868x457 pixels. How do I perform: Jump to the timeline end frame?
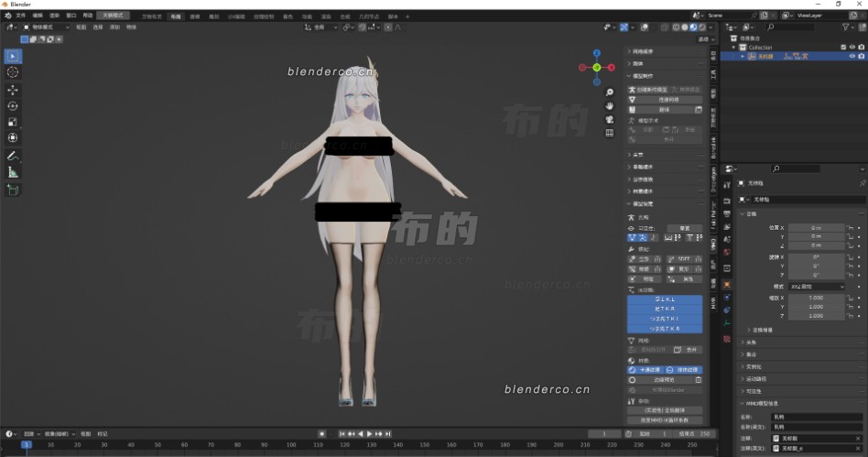[388, 434]
